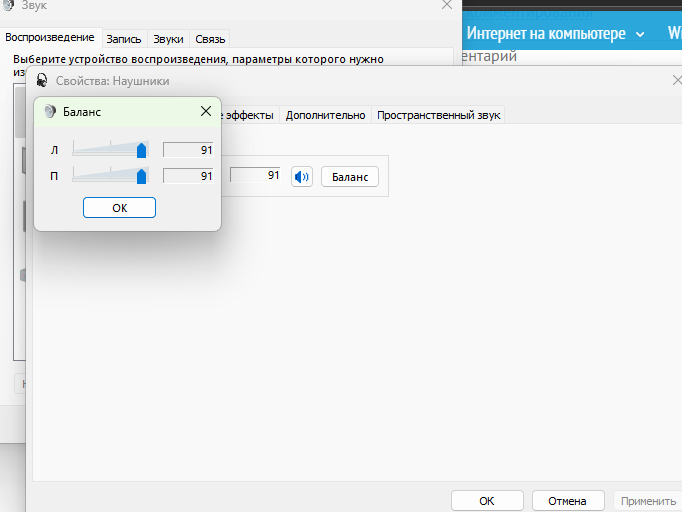Viewport: 682px width, 512px height.
Task: Open the Воспроизведение tab in the Звук window
Action: click(50, 37)
